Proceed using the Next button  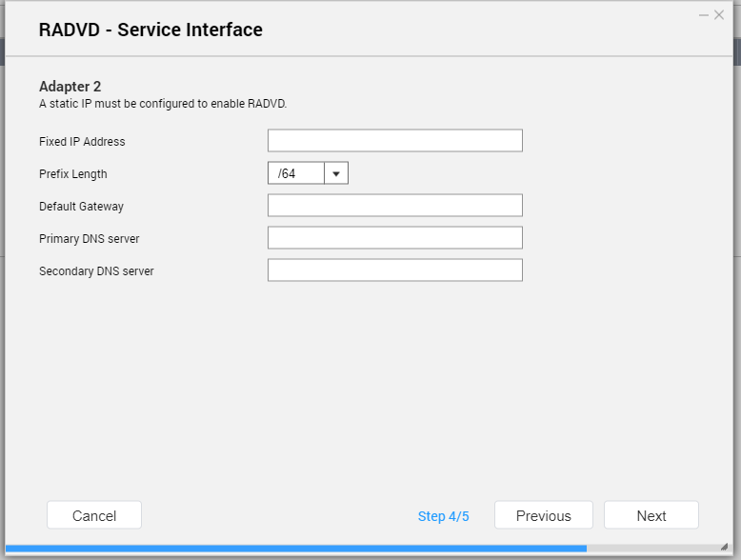[x=651, y=515]
